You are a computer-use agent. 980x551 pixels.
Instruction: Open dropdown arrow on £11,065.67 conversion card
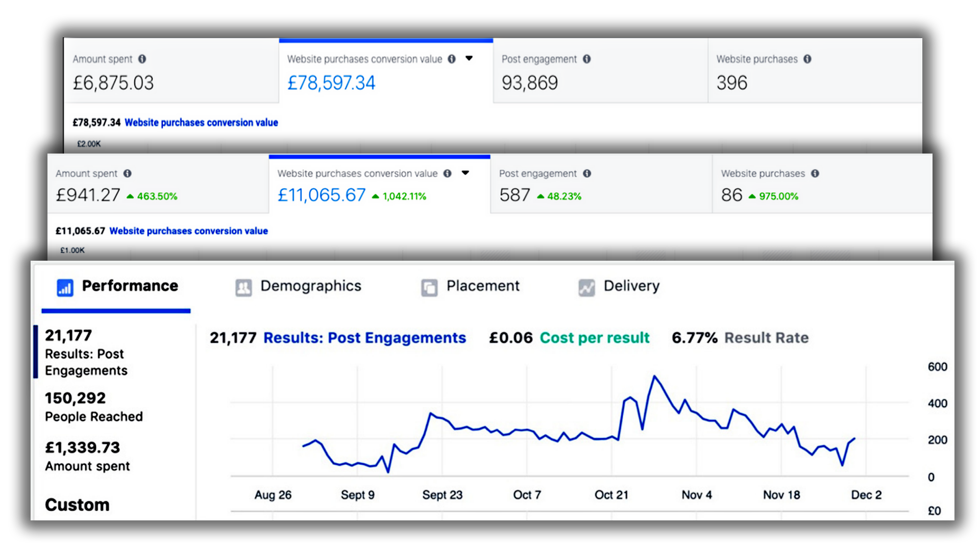click(465, 173)
